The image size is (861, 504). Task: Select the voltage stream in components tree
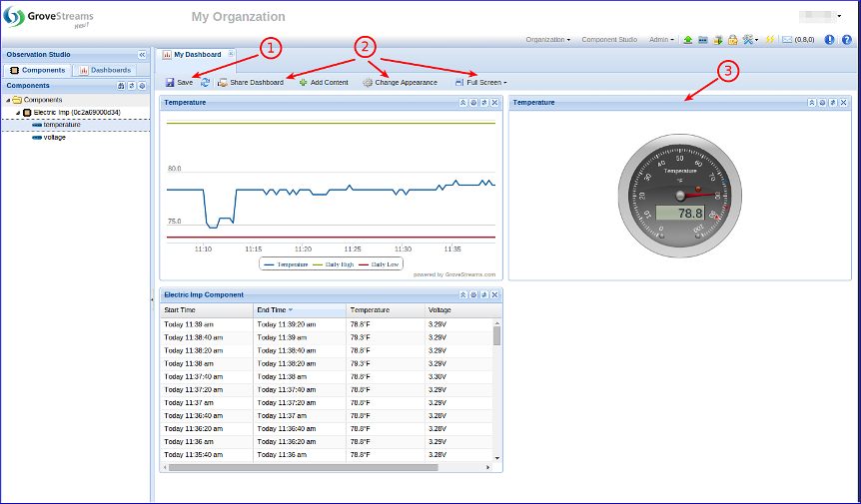(54, 138)
